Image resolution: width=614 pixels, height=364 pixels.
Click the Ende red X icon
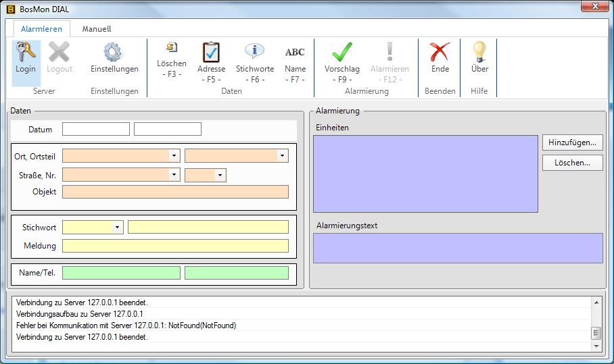(440, 53)
